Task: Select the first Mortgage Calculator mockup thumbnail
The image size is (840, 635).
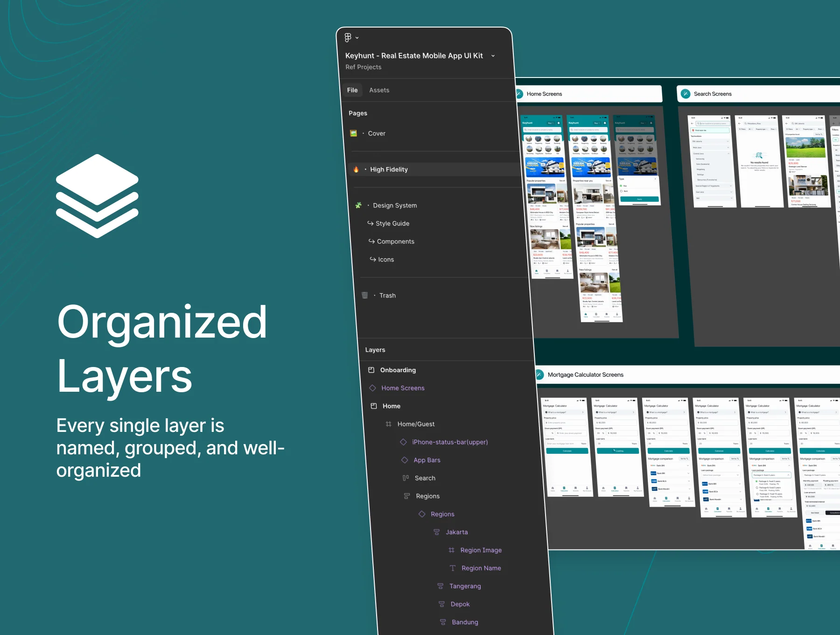Action: 566,448
